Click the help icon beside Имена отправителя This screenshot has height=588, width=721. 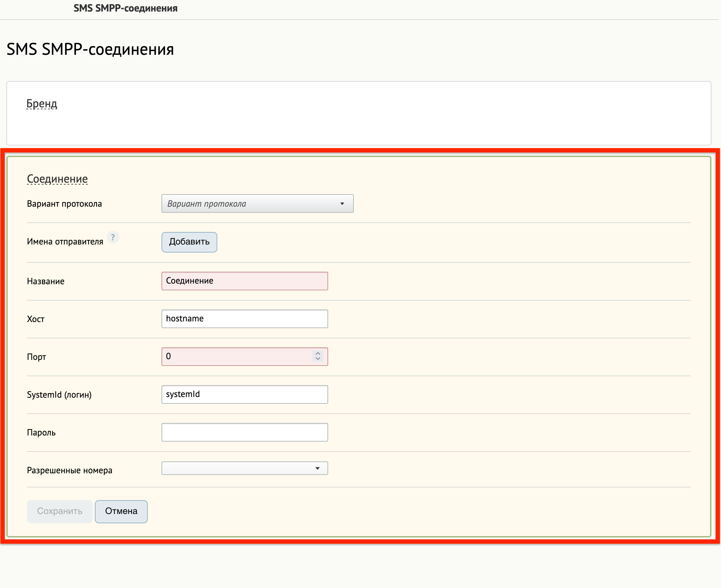pyautogui.click(x=113, y=237)
